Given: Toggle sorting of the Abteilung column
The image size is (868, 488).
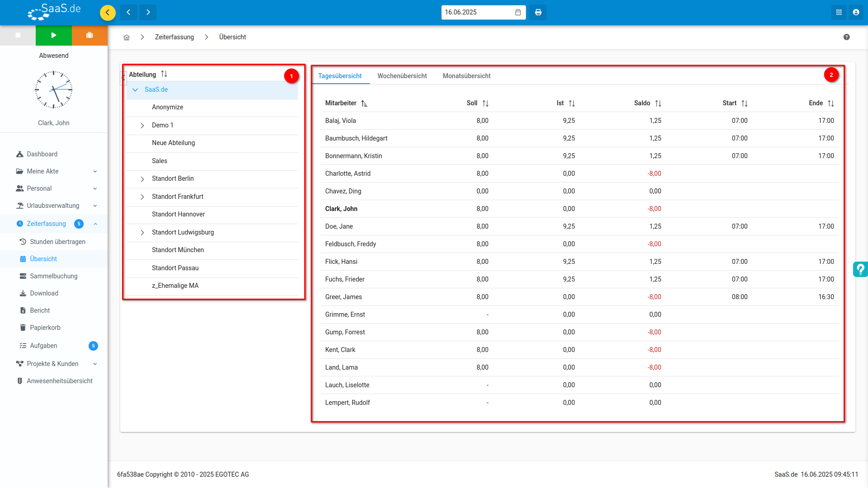Looking at the screenshot, I should click(164, 74).
